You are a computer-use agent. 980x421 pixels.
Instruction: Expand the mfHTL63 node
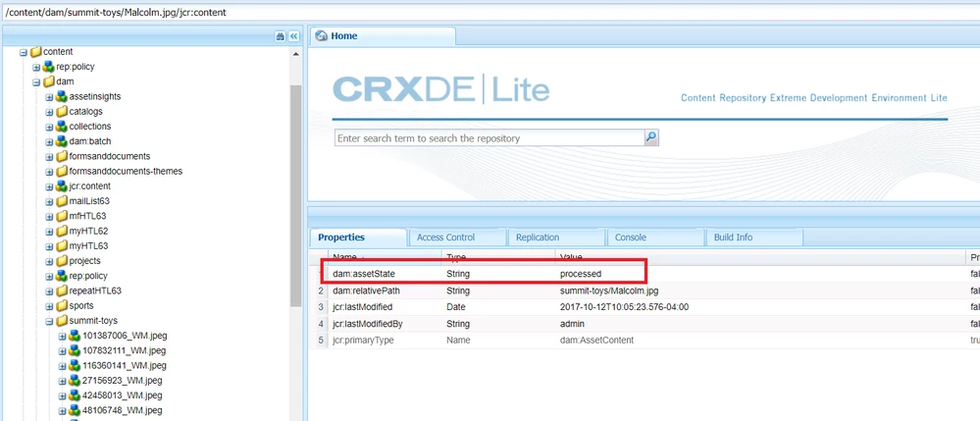coord(49,217)
